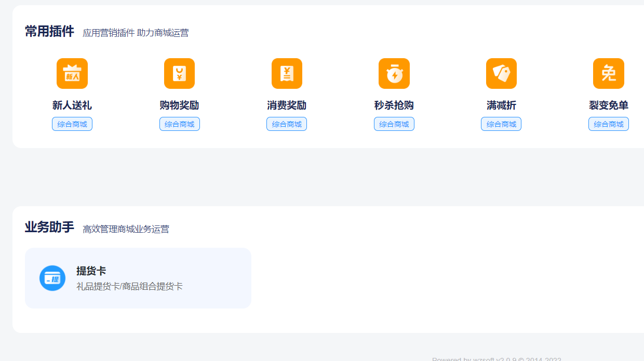The width and height of the screenshot is (644, 361).
Task: Select 综合商城 tag under 满减折
Action: point(501,124)
